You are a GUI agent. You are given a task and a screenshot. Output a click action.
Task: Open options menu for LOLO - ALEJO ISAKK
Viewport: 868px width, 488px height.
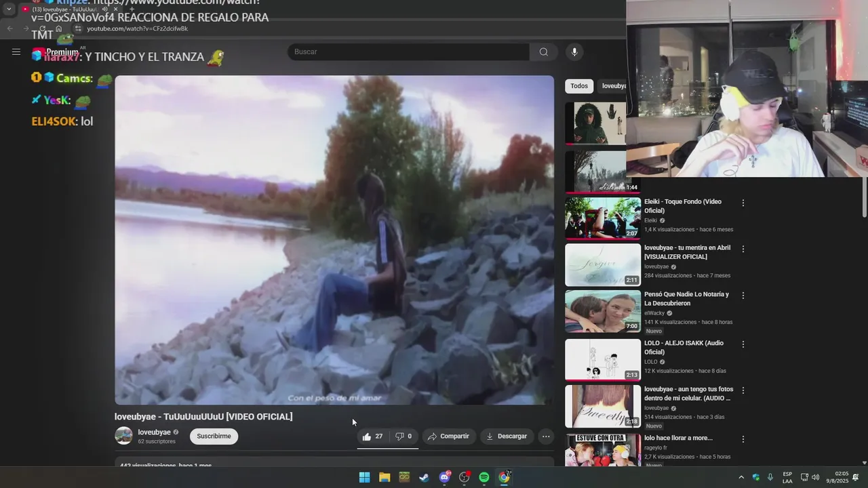point(743,344)
